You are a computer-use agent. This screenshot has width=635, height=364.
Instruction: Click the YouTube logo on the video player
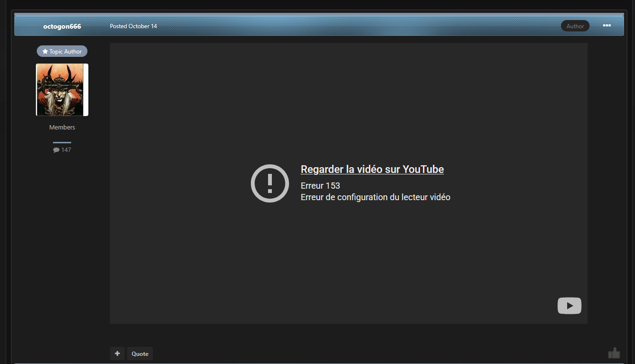569,306
